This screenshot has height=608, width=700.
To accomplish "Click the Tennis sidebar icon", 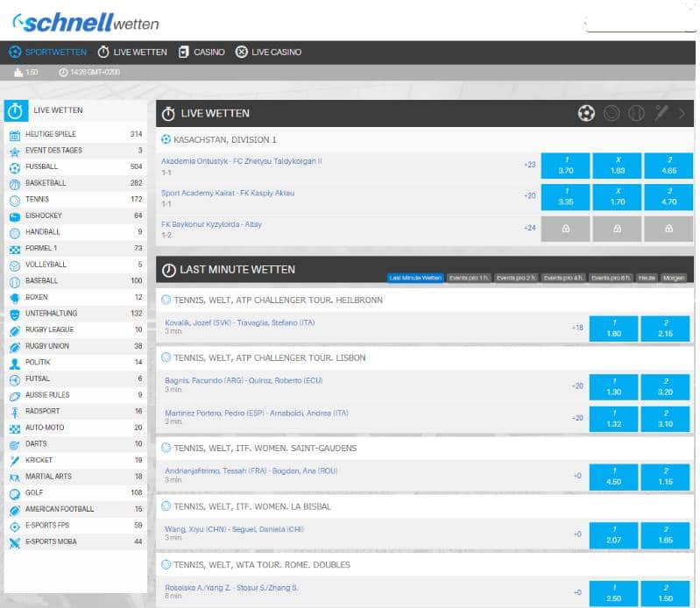I will pos(15,201).
